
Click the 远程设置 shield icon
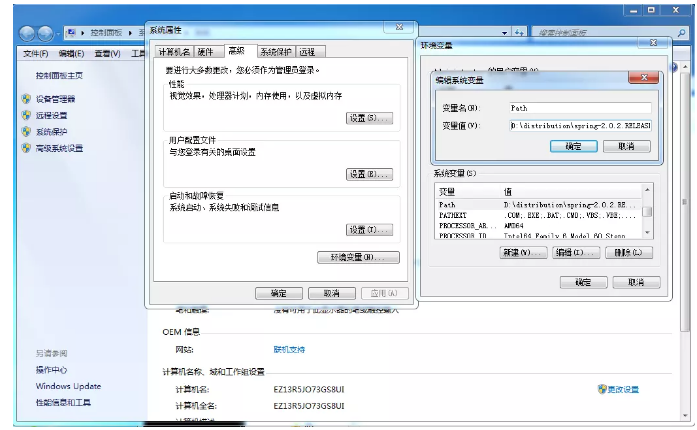point(27,115)
